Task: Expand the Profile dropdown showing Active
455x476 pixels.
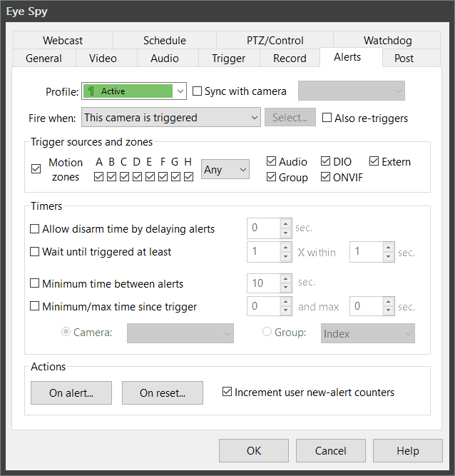Action: point(134,91)
